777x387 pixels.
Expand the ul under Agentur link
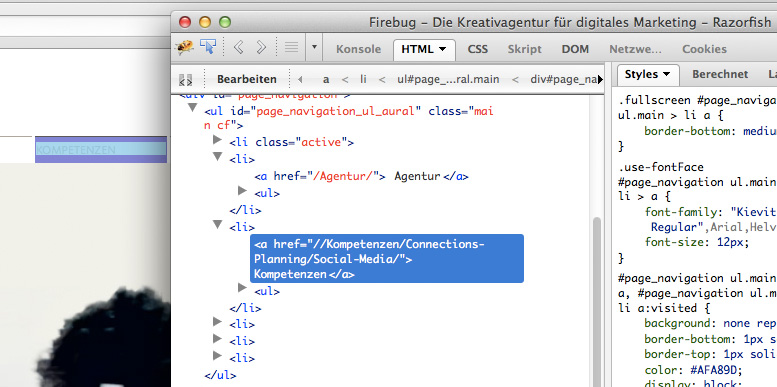pyautogui.click(x=242, y=190)
